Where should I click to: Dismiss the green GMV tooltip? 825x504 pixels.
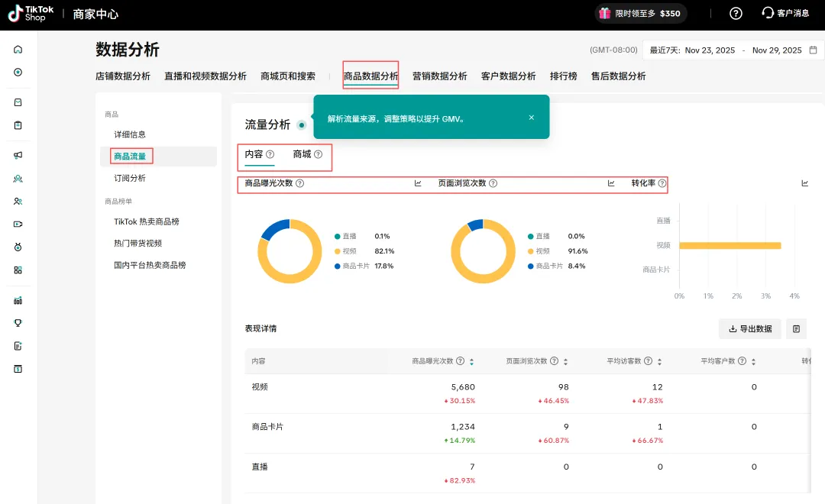[532, 118]
